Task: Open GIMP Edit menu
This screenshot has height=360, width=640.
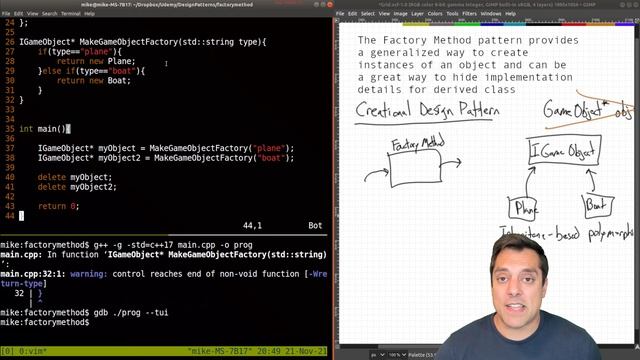Action: click(x=353, y=13)
